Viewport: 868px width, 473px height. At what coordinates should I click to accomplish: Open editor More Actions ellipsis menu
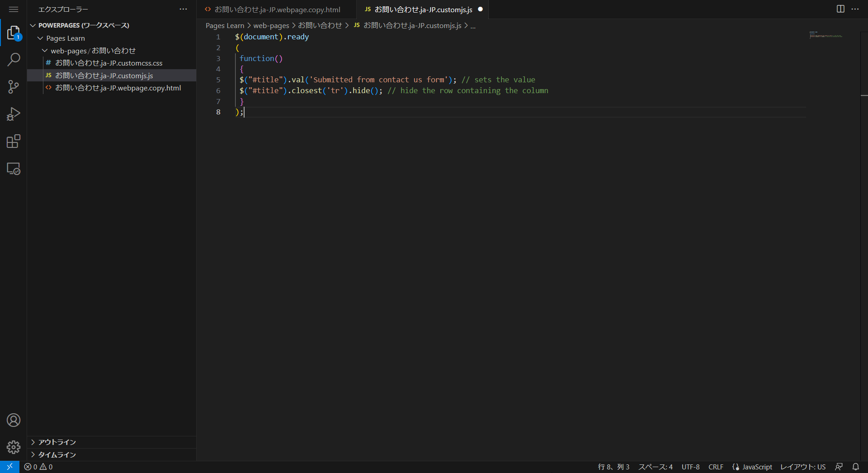pyautogui.click(x=855, y=9)
